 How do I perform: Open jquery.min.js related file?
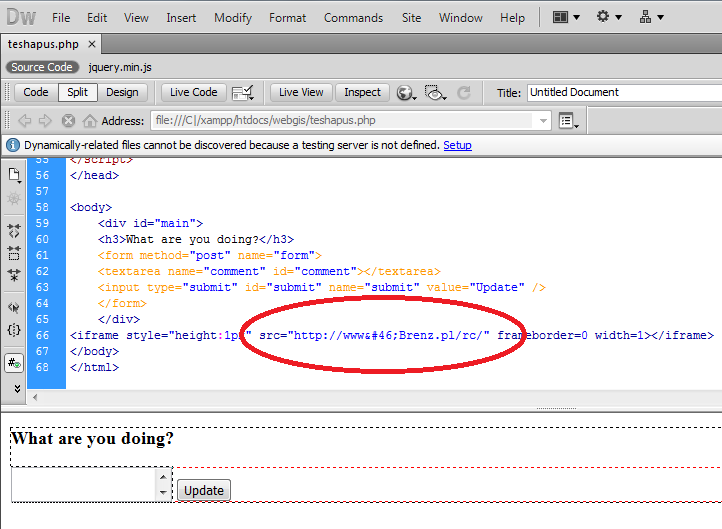tap(120, 67)
